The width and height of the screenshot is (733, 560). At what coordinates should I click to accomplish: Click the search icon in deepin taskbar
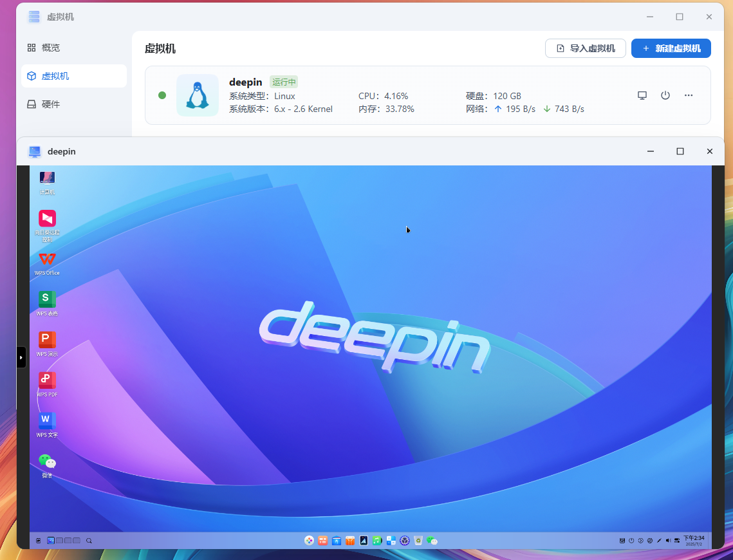click(89, 541)
